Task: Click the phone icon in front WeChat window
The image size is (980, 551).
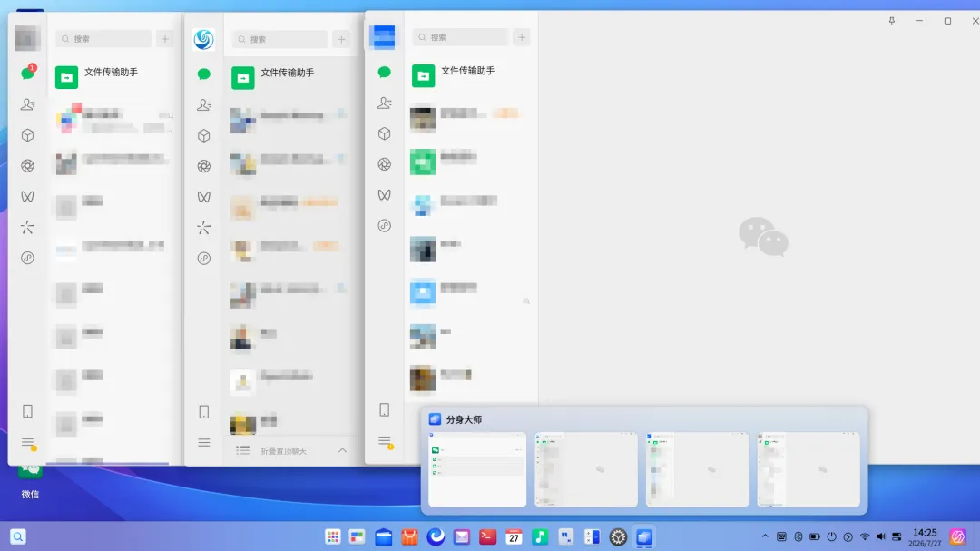Action: (385, 409)
